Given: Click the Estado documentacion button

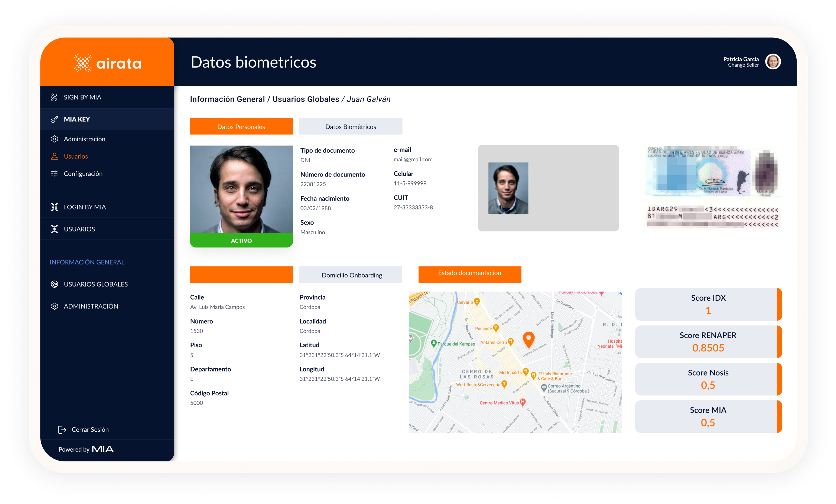Looking at the screenshot, I should point(470,274).
